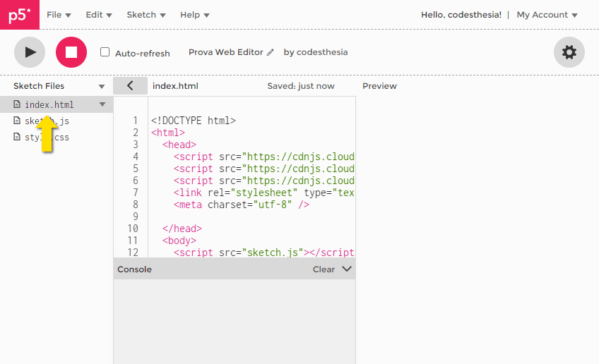Click the style.css file icon
The height and width of the screenshot is (364, 599).
pos(17,137)
